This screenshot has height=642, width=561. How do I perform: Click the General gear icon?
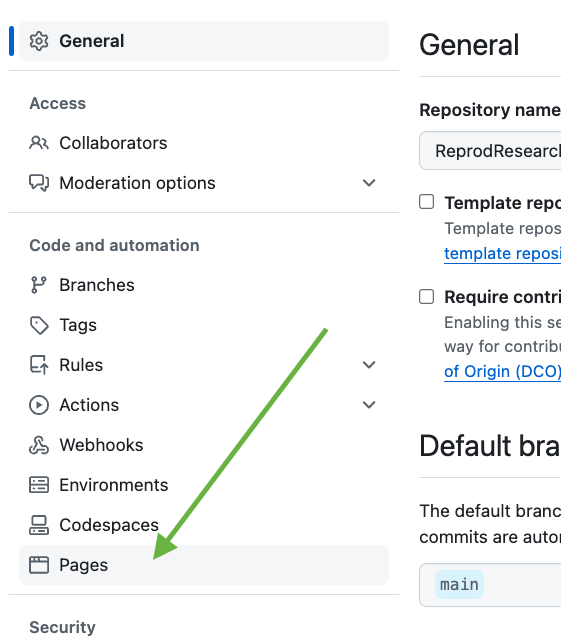click(39, 41)
